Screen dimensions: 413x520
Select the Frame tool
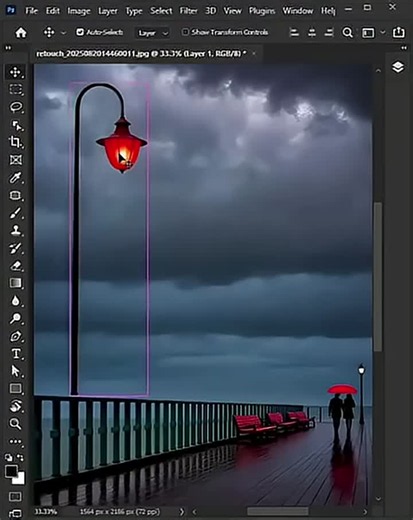click(x=15, y=160)
